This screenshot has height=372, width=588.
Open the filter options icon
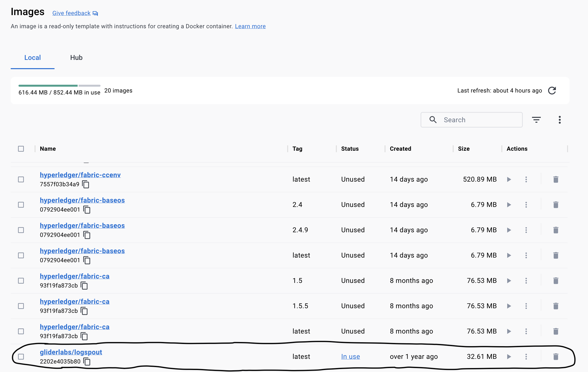click(536, 120)
